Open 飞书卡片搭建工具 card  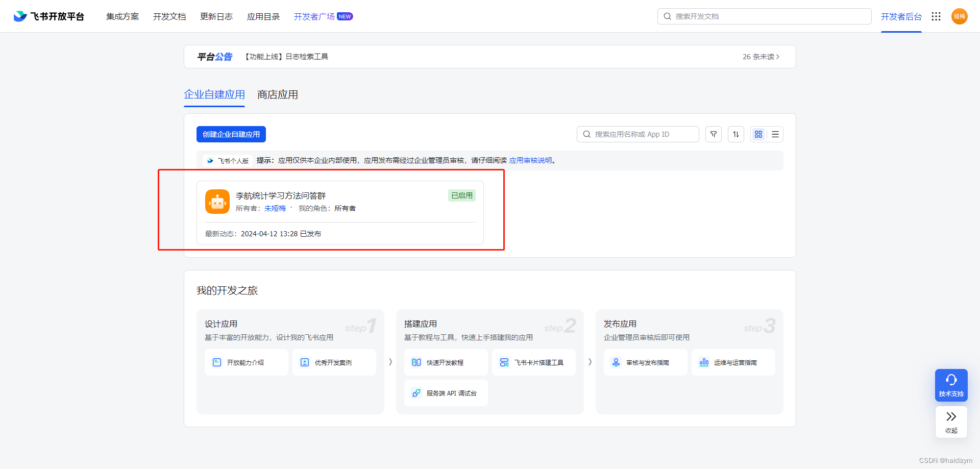534,362
